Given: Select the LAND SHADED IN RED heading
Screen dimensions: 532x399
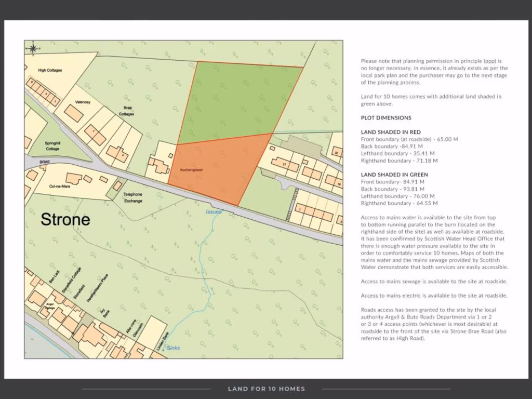Looking at the screenshot, I should (391, 132).
